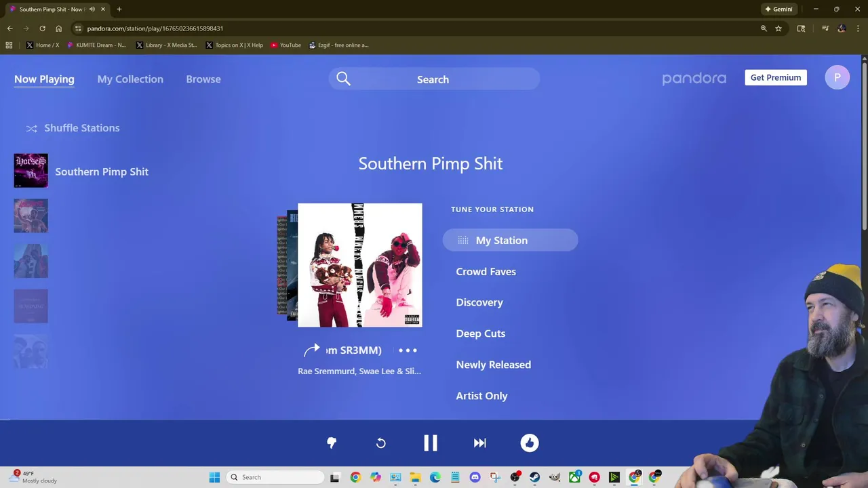Mute the tab via speaker icon

pos(92,9)
